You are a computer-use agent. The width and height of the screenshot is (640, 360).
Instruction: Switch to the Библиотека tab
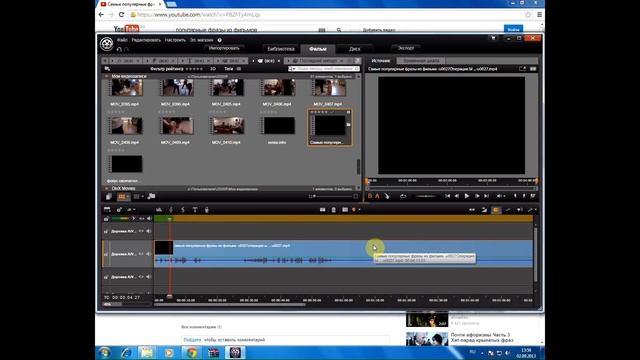pos(280,49)
